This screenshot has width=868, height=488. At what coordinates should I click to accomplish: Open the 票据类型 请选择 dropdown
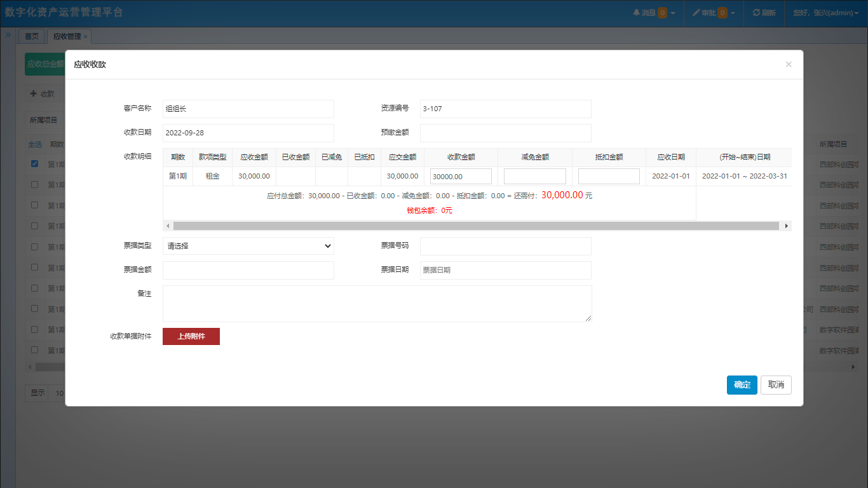coord(248,246)
